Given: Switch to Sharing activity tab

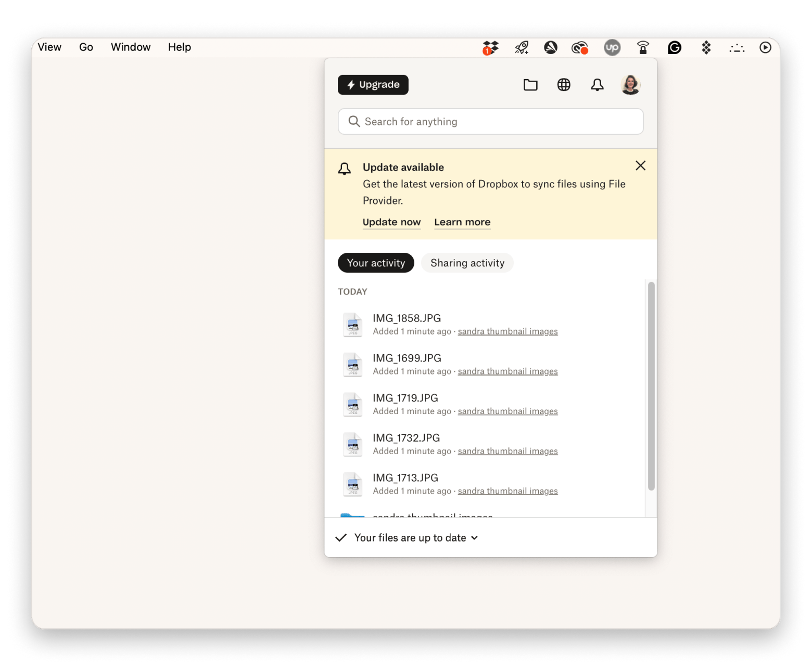Looking at the screenshot, I should click(x=467, y=263).
